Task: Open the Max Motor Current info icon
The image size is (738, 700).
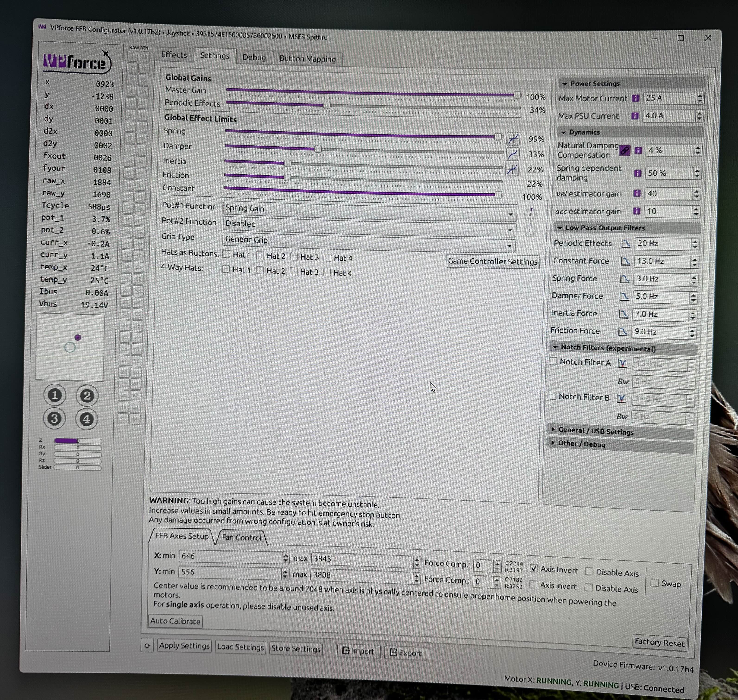Action: point(635,98)
